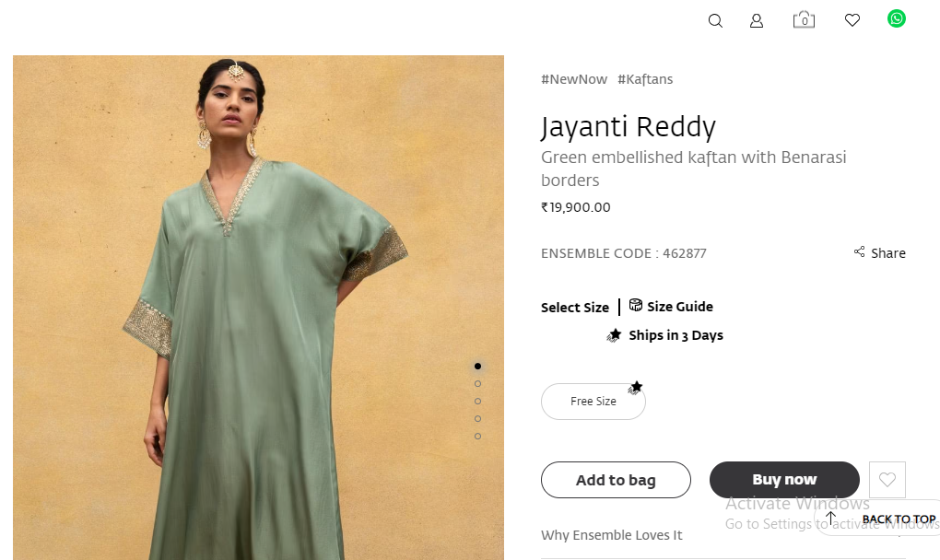This screenshot has height=560, width=940.
Task: Click the Share icon
Action: pyautogui.click(x=860, y=252)
